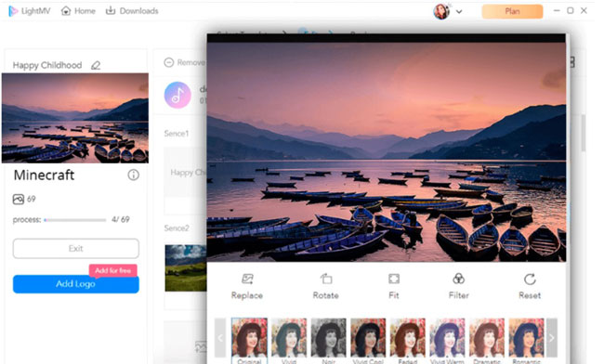This screenshot has width=604, height=364.
Task: Click the vertical scrollbar on right edge
Action: tap(584, 133)
